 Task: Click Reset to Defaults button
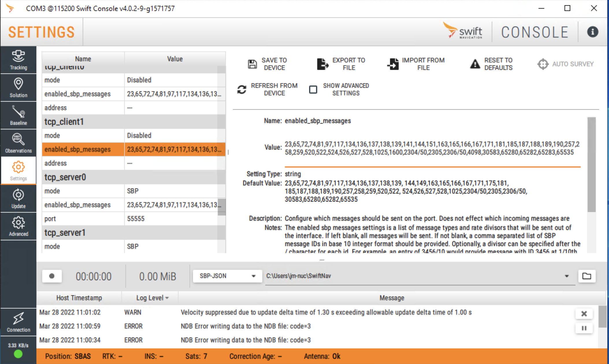click(491, 64)
